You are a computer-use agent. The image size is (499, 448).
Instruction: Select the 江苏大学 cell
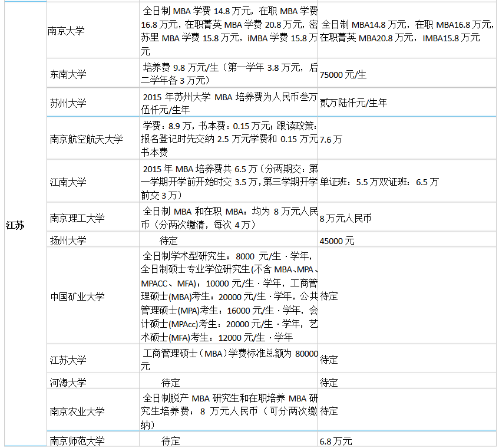tap(93, 358)
